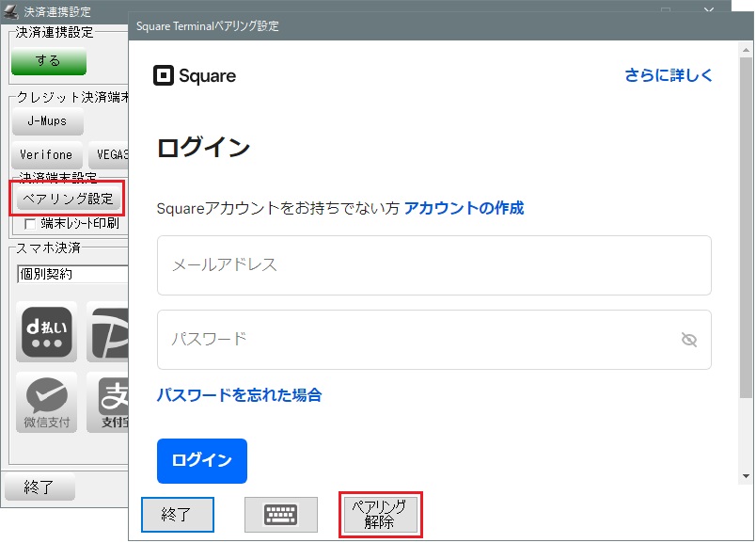
Task: Open the さらに詳しく link
Action: tap(669, 76)
